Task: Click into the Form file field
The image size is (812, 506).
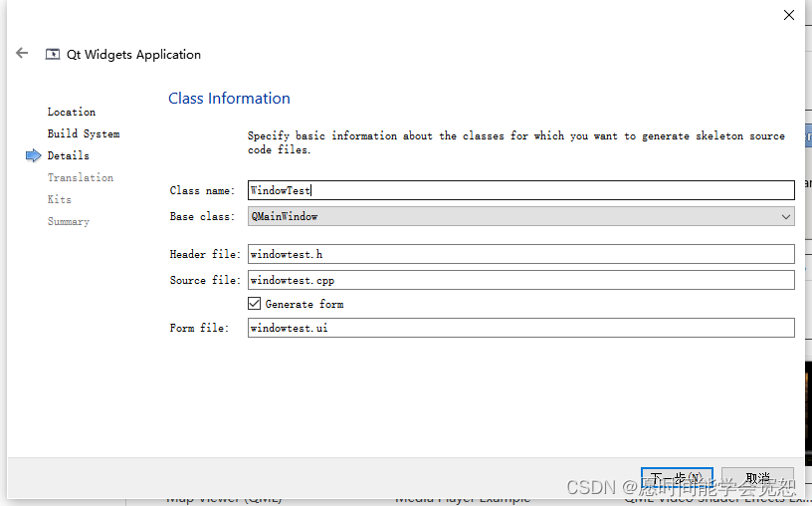Action: click(x=521, y=328)
